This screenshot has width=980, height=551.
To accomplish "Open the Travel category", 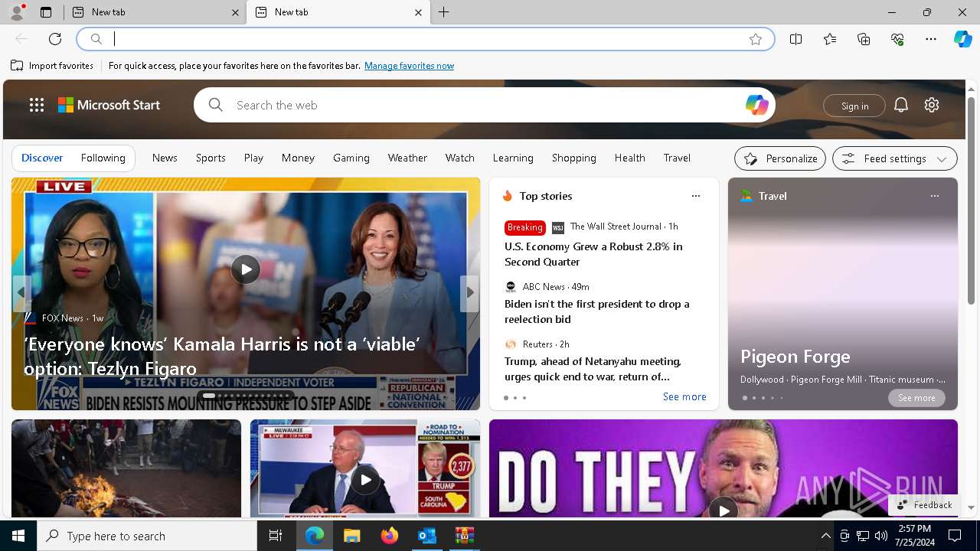I will tap(677, 158).
